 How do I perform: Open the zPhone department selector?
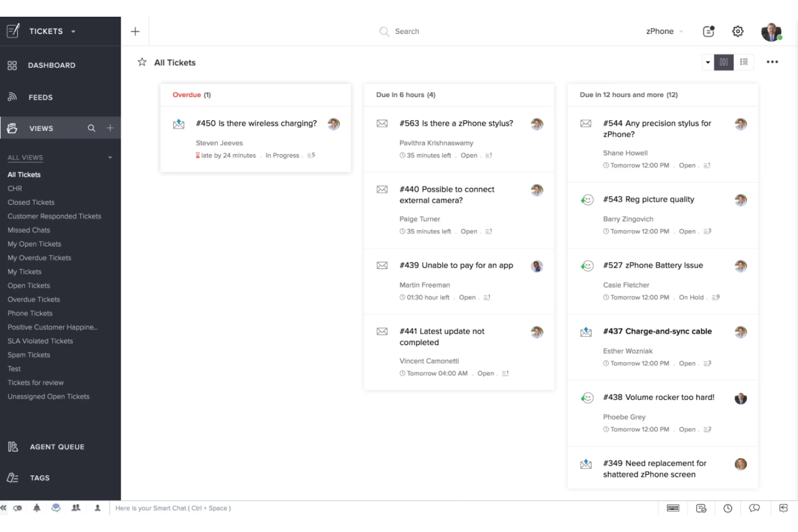pyautogui.click(x=663, y=31)
